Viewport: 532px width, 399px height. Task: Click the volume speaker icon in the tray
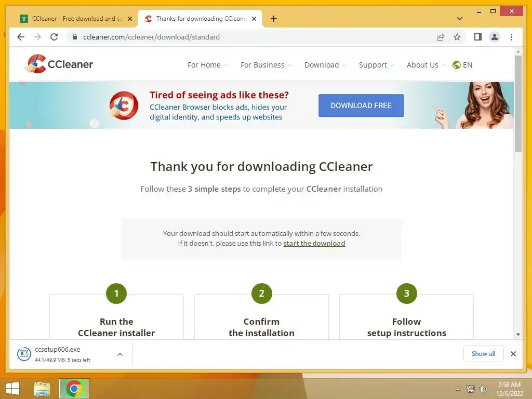pyautogui.click(x=483, y=389)
